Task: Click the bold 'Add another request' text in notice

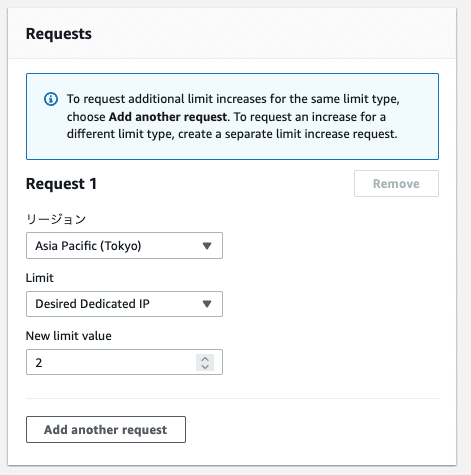Action: 168,117
